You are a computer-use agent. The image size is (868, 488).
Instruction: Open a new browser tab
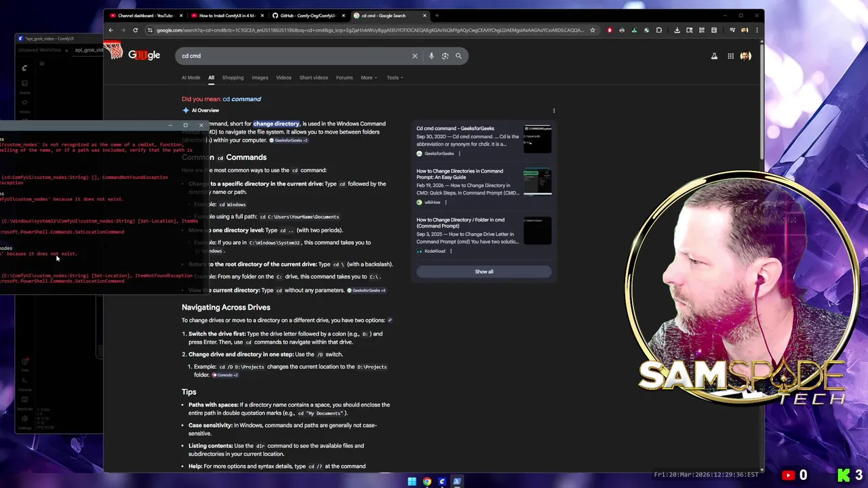tap(437, 16)
